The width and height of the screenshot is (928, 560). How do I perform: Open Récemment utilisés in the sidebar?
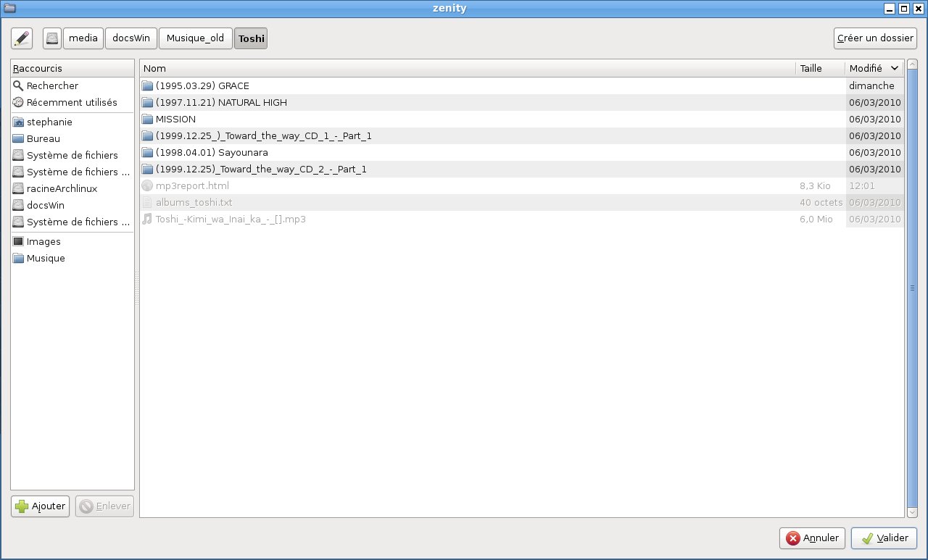point(71,102)
